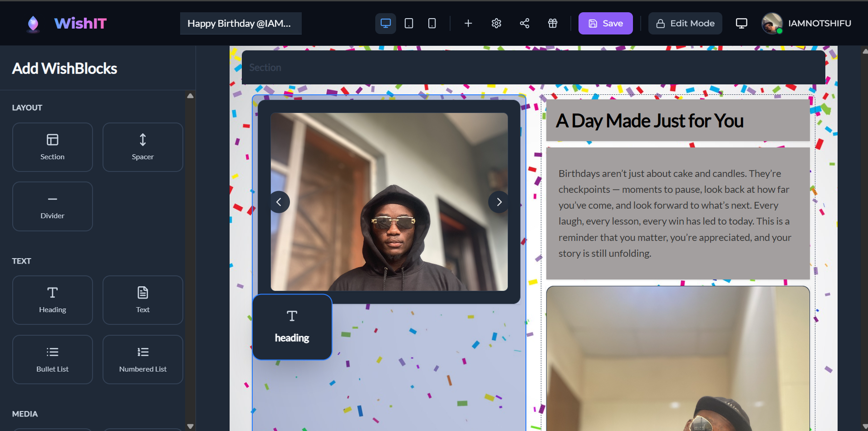This screenshot has height=431, width=868.
Task: Click the plus icon to add content
Action: (468, 23)
